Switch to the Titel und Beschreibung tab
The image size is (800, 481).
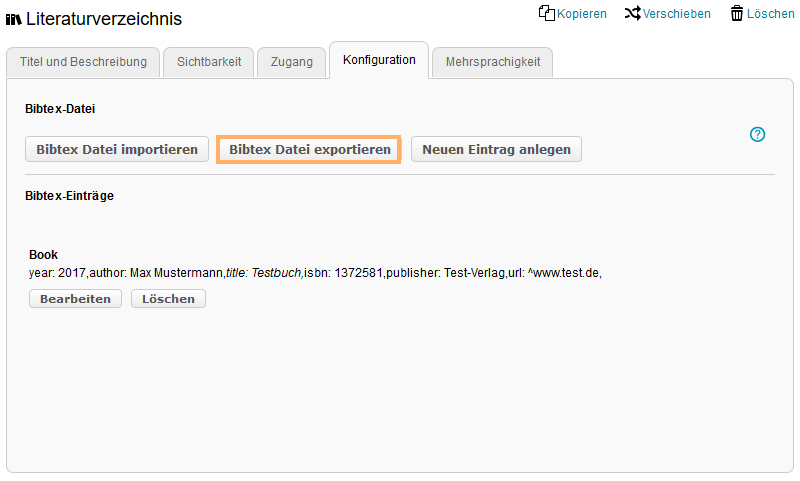tap(83, 62)
